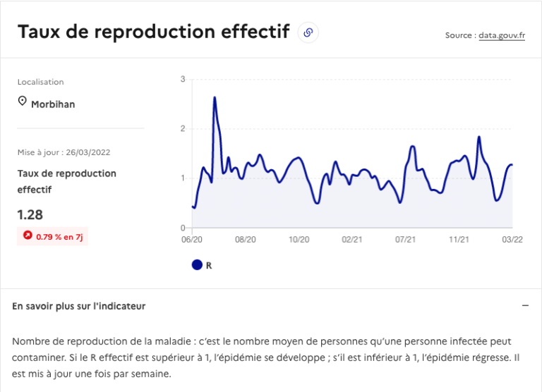This screenshot has width=542, height=392.
Task: Click the 06/20 x-axis label
Action: [192, 239]
